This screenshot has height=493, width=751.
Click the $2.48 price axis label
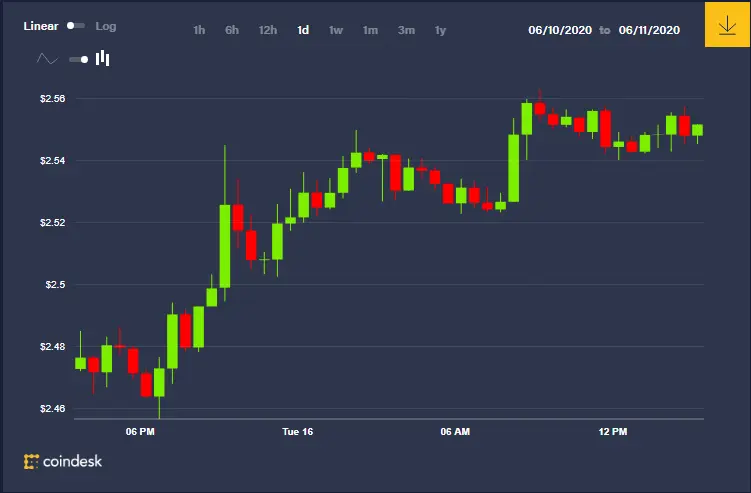(53, 346)
